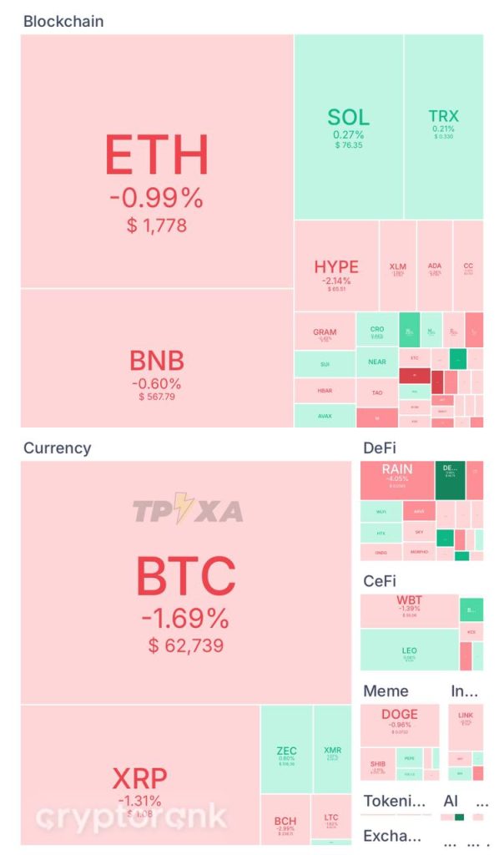Click the DOGE tile in Meme
The image size is (504, 855).
(400, 726)
